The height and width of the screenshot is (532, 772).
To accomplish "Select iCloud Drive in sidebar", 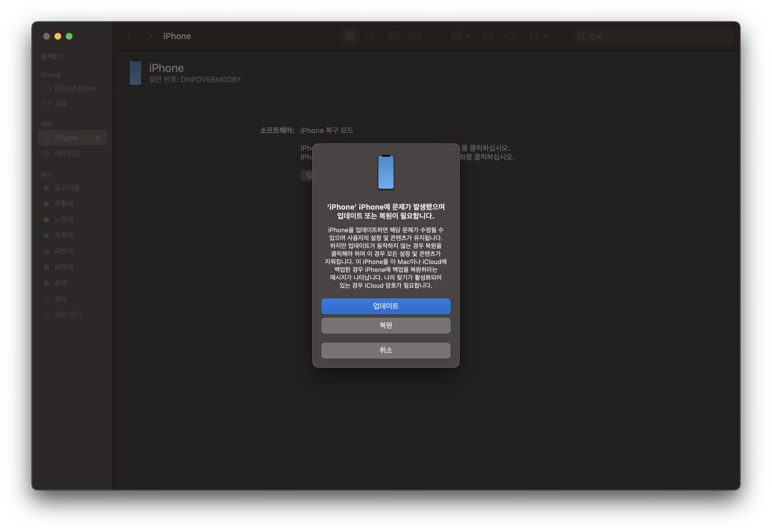I will [x=75, y=88].
